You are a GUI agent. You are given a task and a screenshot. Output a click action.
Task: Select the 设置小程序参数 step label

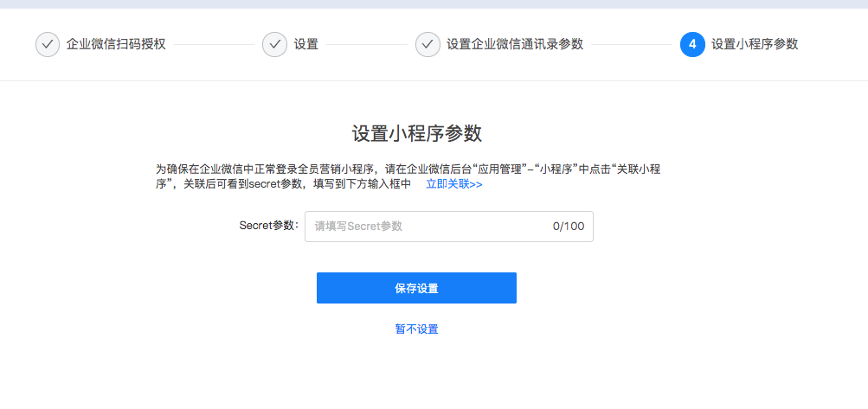[x=755, y=44]
